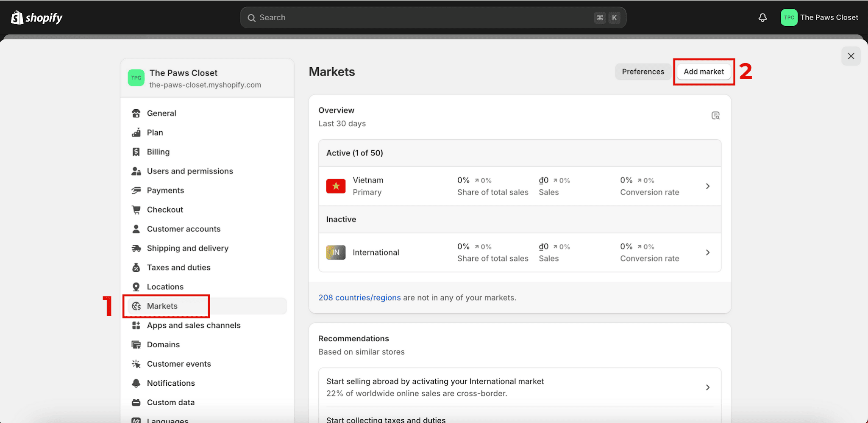868x423 pixels.
Task: Follow the 208 countries/regions link
Action: (x=359, y=298)
